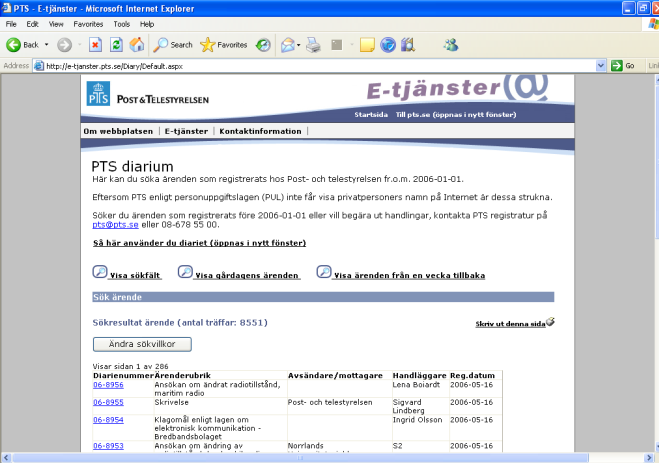Viewport: 659px width, 463px height.
Task: Click the printer icon next to Skriv ut denna sida
Action: click(550, 322)
